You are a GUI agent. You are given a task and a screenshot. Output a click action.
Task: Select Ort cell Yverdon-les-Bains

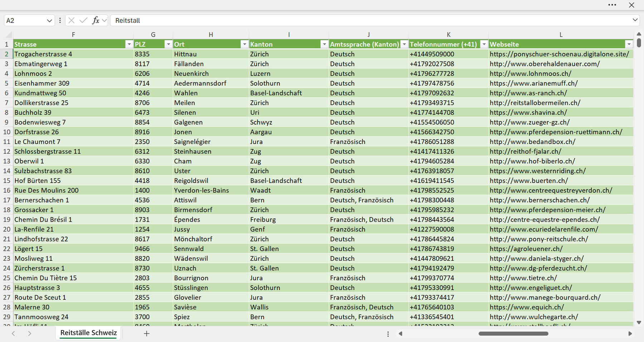coord(211,191)
